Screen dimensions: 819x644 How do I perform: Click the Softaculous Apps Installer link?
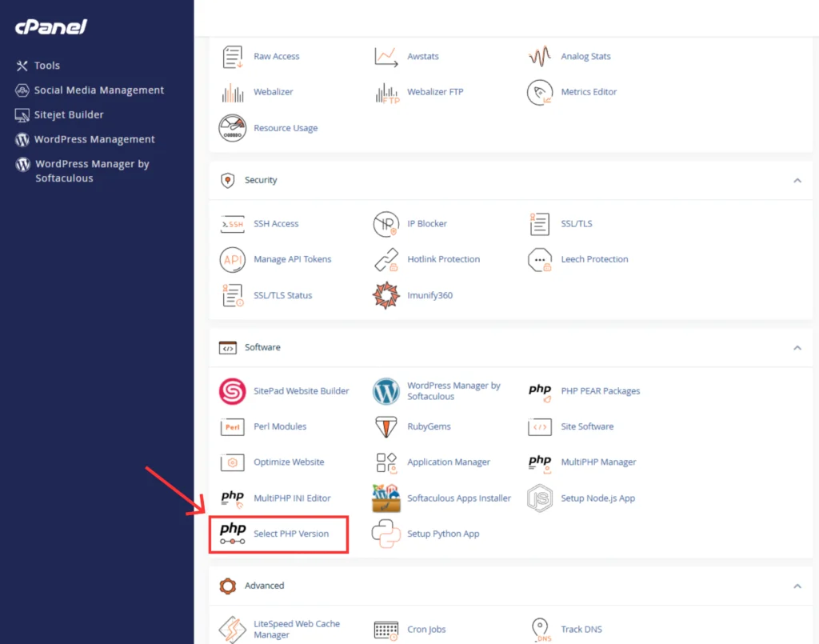pyautogui.click(x=458, y=498)
